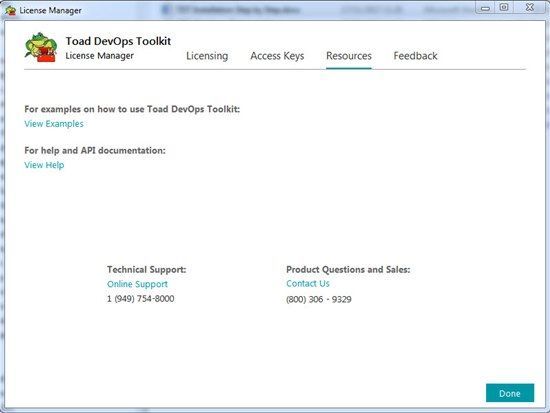Image resolution: width=550 pixels, height=413 pixels.
Task: Click the sales phone number (800) 306-9329
Action: point(319,299)
